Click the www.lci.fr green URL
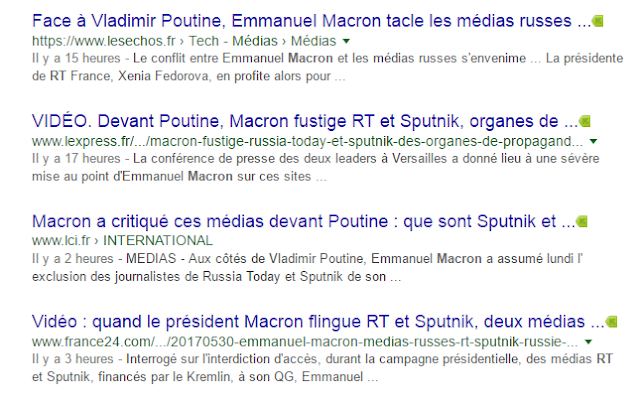 pos(62,241)
